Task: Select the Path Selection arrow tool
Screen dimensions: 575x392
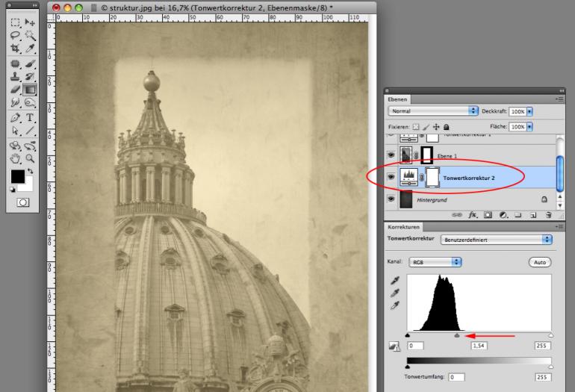Action: pyautogui.click(x=15, y=130)
